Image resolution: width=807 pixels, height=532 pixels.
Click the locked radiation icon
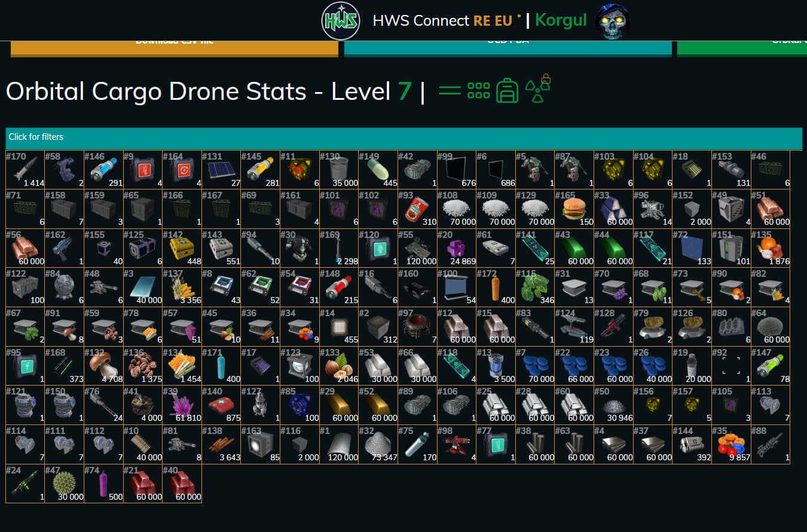coord(538,88)
